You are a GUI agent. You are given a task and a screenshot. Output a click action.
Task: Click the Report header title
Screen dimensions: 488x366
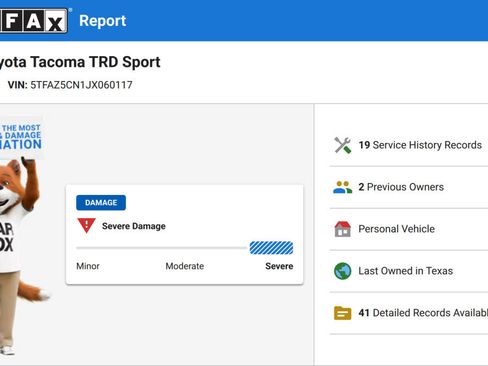tap(103, 21)
